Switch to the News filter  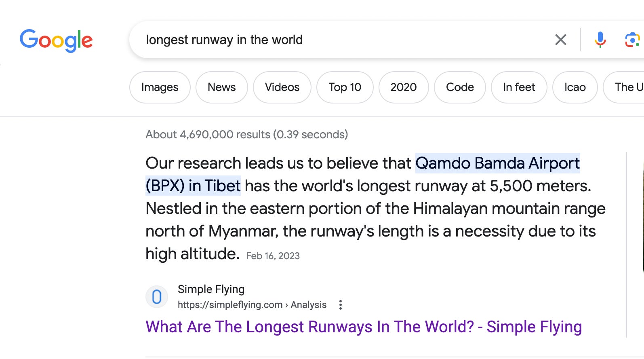point(221,87)
